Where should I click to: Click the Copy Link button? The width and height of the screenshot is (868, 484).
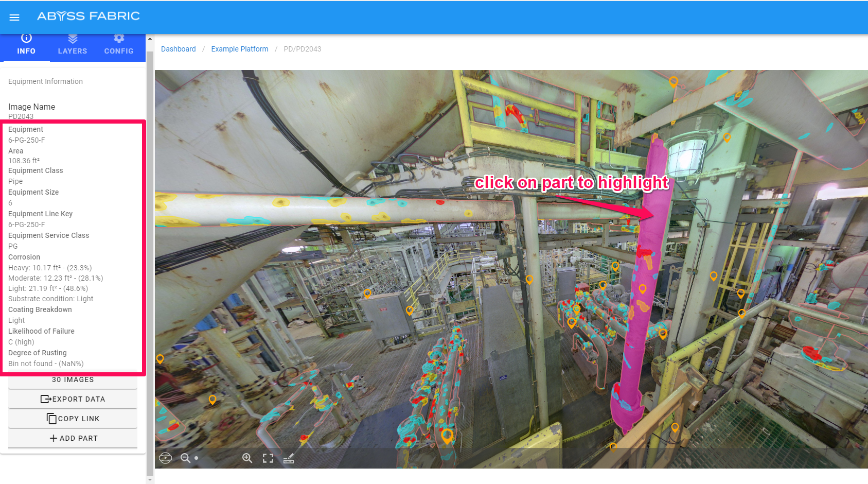pos(73,419)
